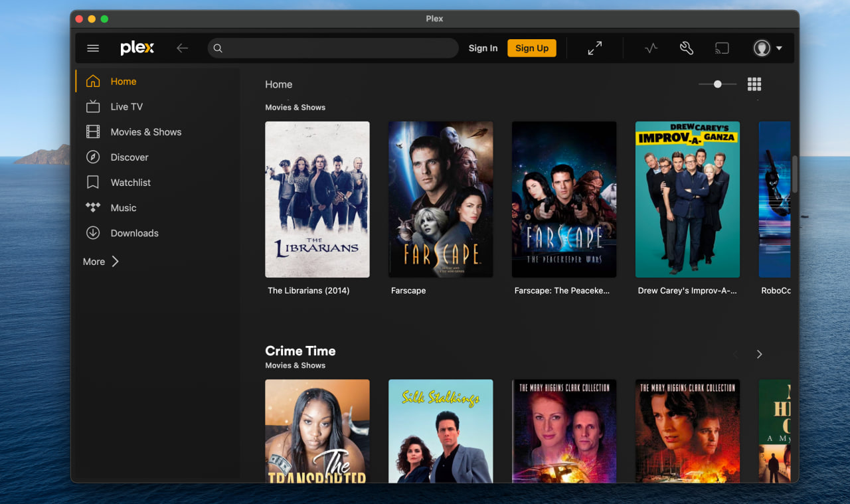Image resolution: width=850 pixels, height=504 pixels.
Task: Open activity status
Action: point(651,48)
